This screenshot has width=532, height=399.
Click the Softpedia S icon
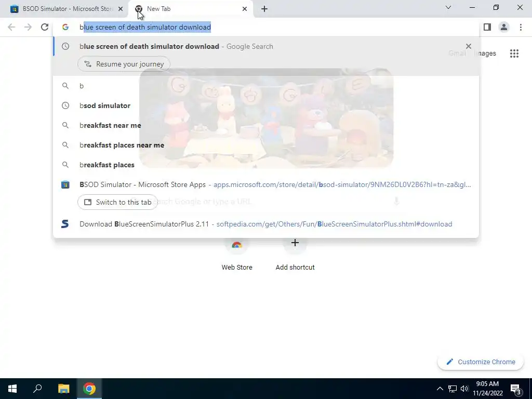tap(65, 224)
